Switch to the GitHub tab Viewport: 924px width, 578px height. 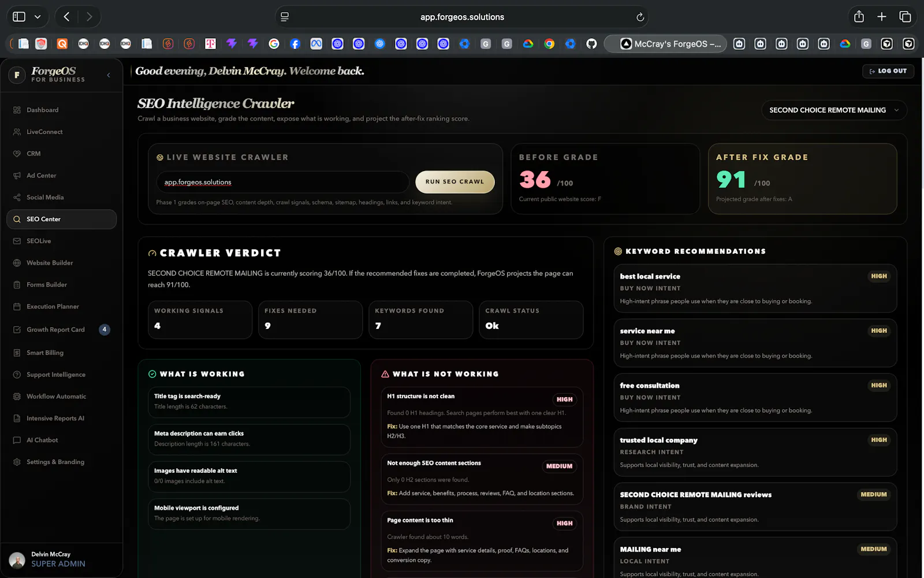pos(591,43)
